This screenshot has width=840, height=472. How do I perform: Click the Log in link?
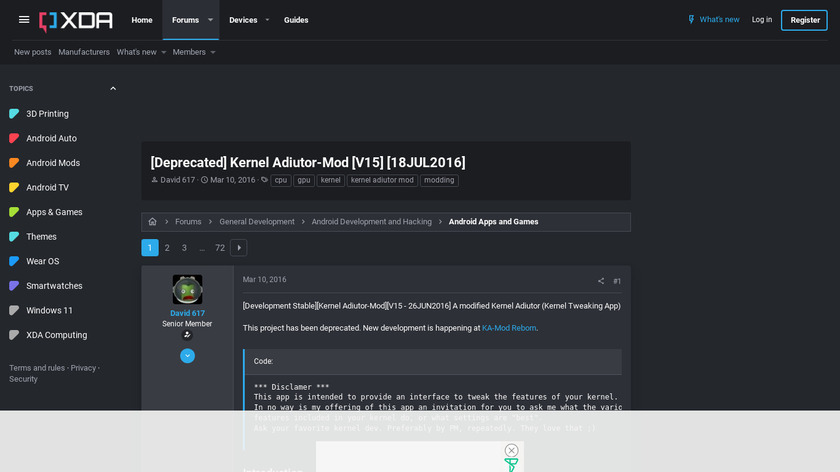762,19
